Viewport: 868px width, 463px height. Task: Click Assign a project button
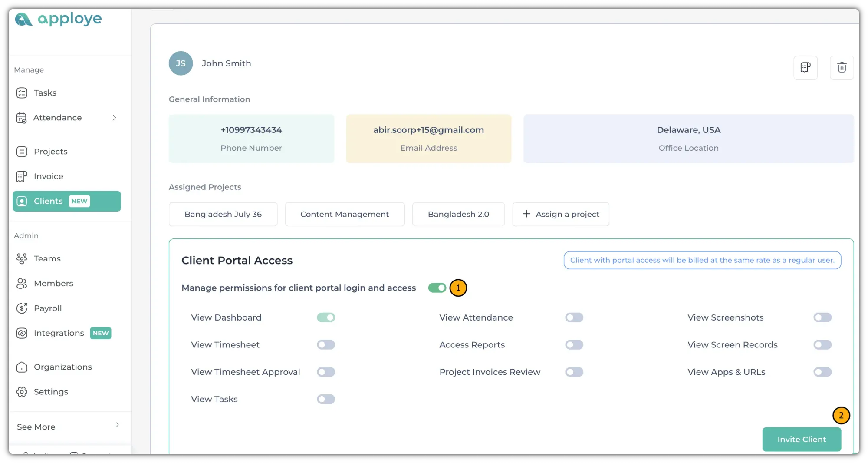click(561, 214)
